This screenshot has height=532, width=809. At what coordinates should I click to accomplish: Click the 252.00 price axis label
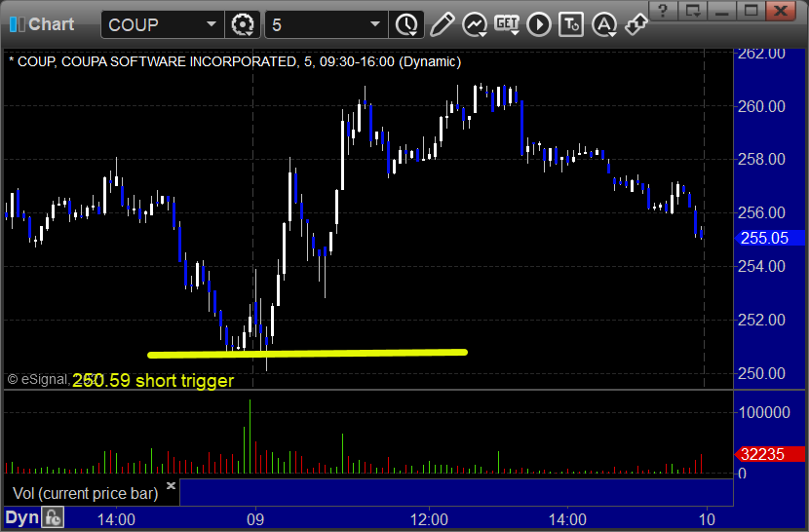[761, 320]
